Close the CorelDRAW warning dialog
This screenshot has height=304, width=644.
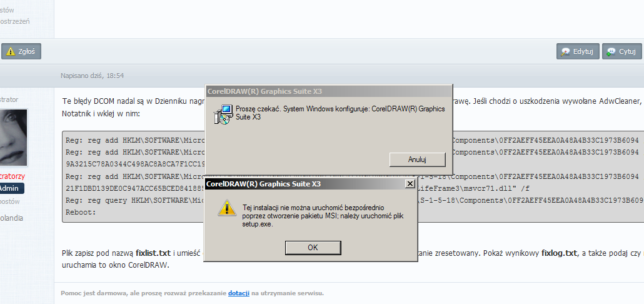pos(410,184)
